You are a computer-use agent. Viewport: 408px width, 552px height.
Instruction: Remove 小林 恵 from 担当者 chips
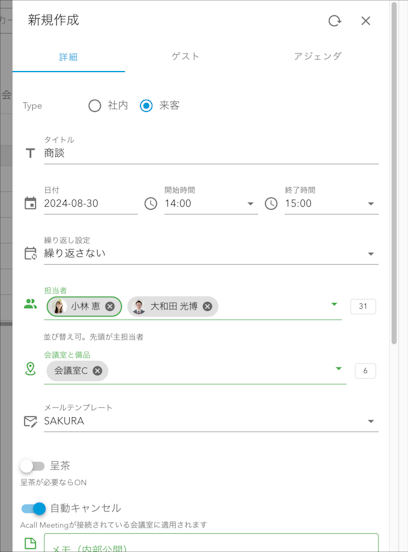(x=110, y=306)
